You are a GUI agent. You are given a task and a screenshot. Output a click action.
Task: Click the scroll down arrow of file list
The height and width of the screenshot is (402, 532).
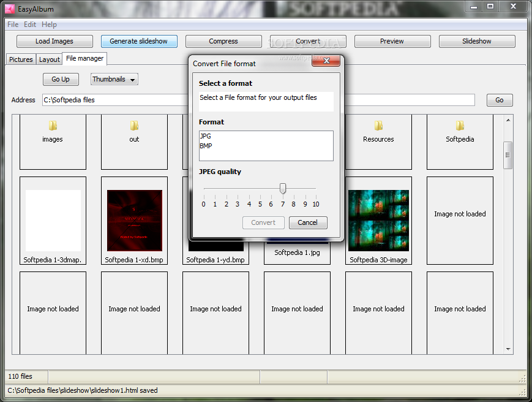(508, 349)
